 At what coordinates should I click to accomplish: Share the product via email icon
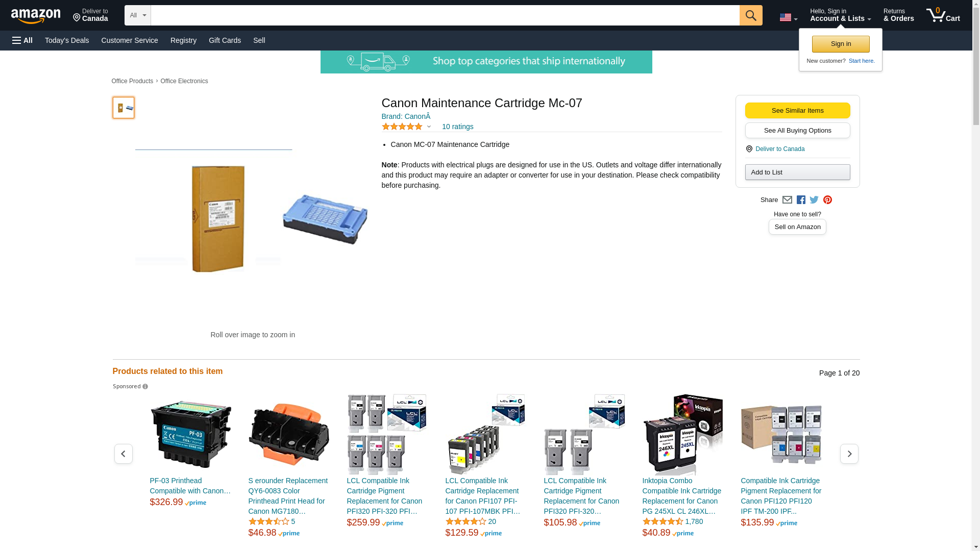pos(787,200)
